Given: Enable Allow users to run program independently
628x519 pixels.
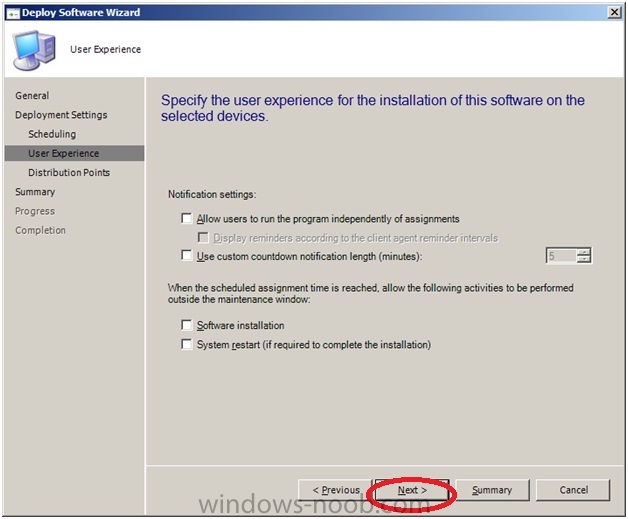Looking at the screenshot, I should point(187,218).
